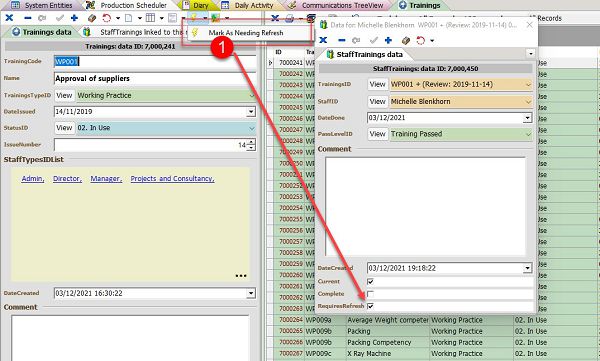Open the dropdown arrow beside StaffTrainings data tab

[530, 54]
